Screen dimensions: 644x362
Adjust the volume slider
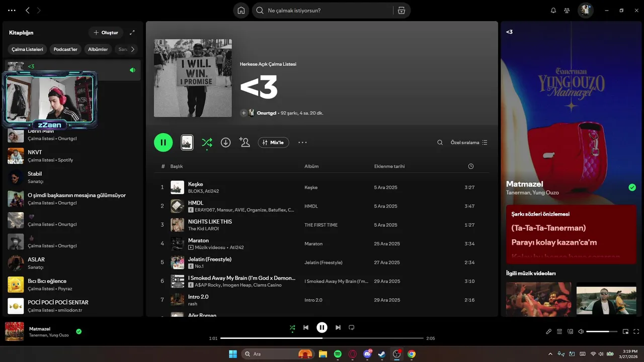tap(602, 331)
